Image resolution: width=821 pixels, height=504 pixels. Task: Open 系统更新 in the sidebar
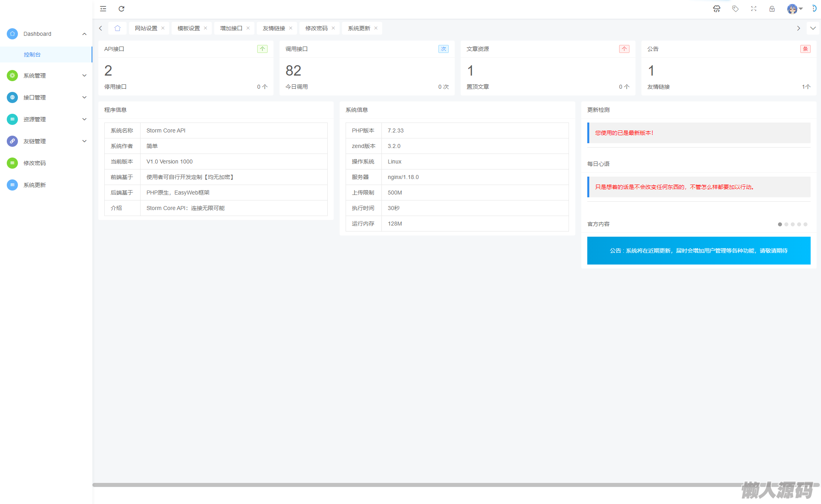point(35,185)
